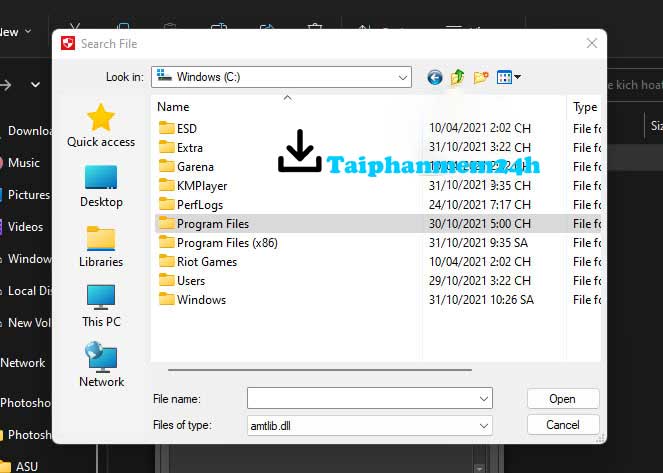
Task: Click the Cancel button
Action: click(x=563, y=424)
